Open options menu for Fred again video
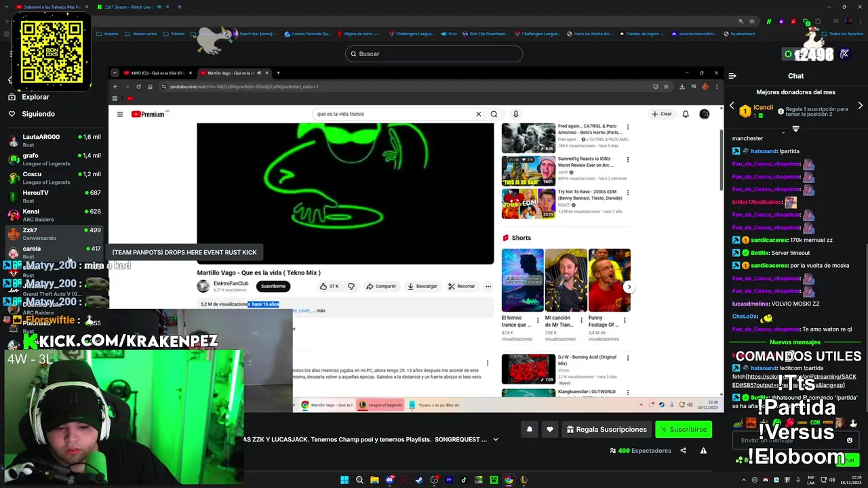Viewport: 868px width, 488px height. 627,127
